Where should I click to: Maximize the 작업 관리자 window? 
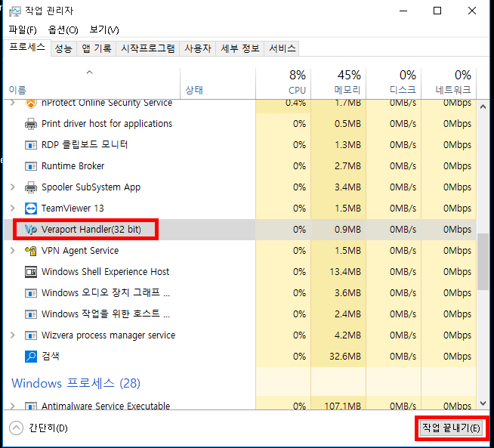coord(437,11)
